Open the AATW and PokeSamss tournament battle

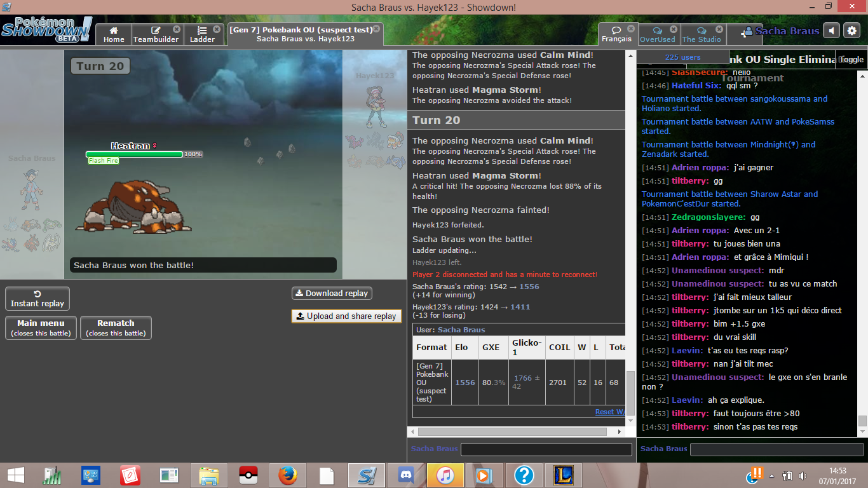point(738,126)
